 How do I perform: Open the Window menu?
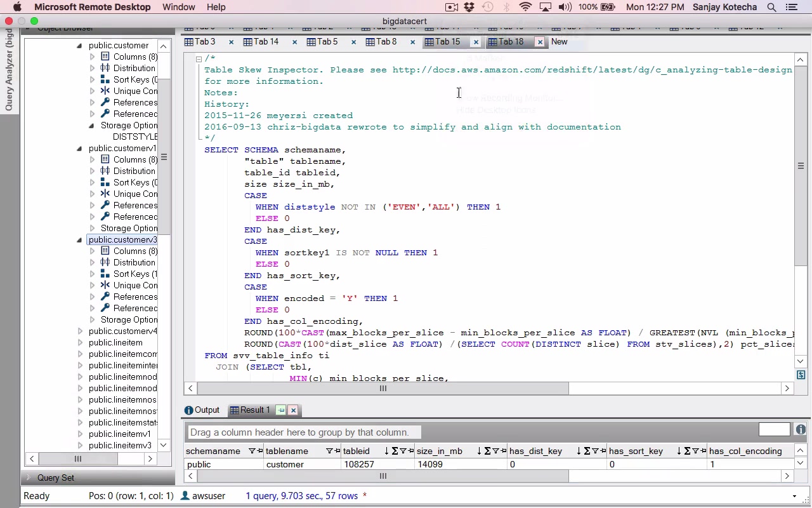pos(178,7)
